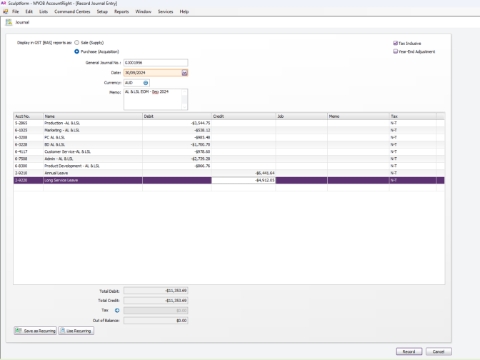
Task: Click the Save as Recurring button
Action: click(35, 331)
